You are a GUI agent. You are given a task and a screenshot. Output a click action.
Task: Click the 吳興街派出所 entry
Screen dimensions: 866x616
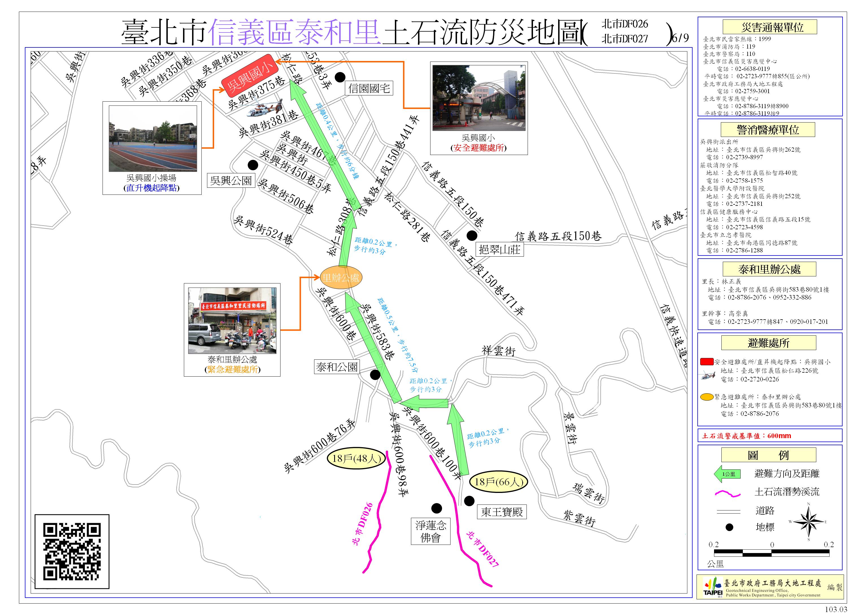(x=719, y=142)
